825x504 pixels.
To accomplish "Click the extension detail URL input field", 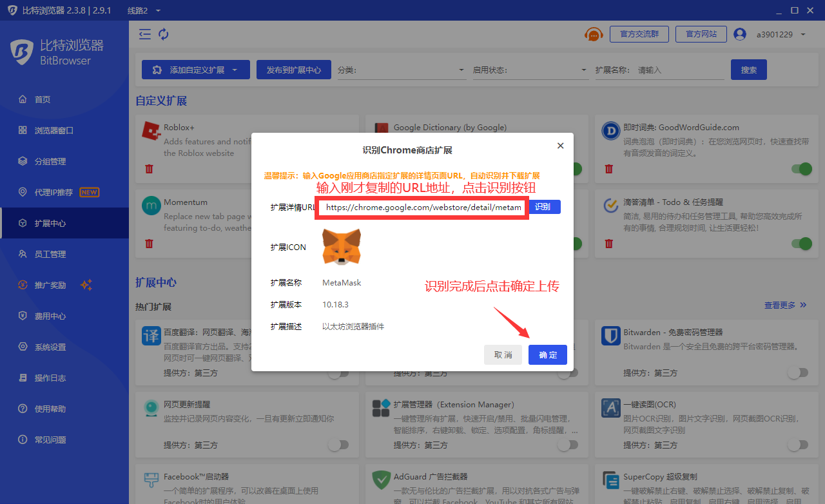I will click(422, 208).
